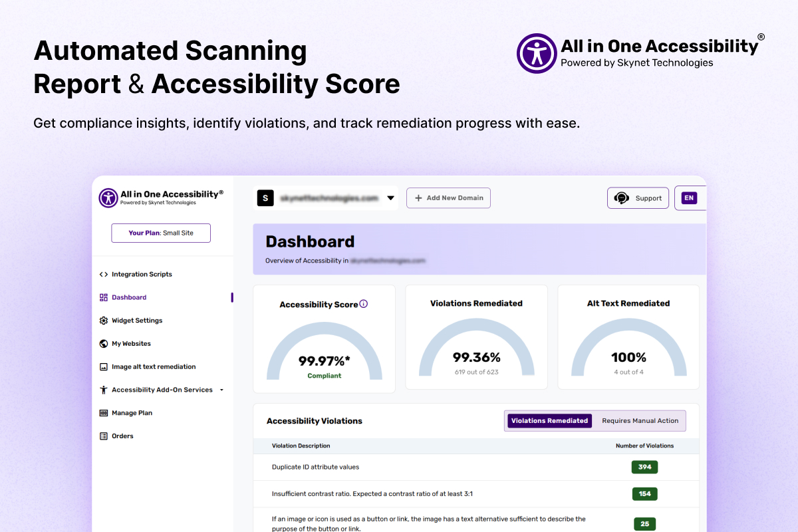Click the Add New Domain button

(448, 198)
